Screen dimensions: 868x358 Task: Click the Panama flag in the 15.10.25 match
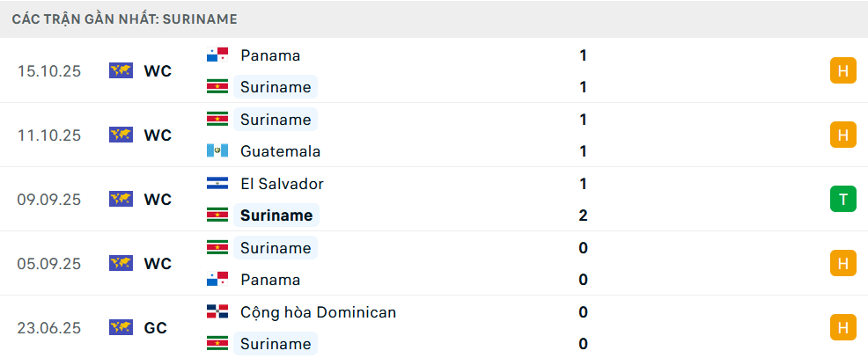pos(217,55)
